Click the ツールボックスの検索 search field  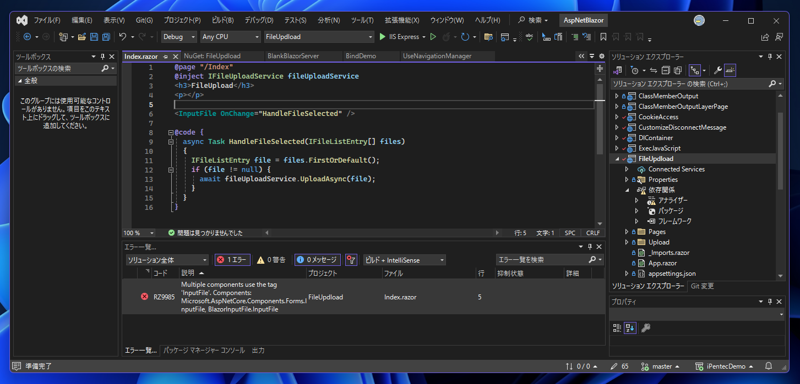65,68
